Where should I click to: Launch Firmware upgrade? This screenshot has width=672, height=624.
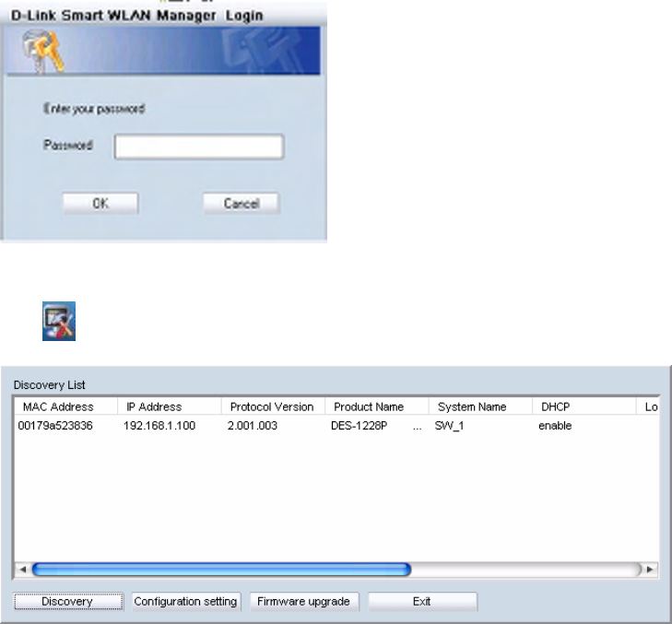tap(304, 601)
